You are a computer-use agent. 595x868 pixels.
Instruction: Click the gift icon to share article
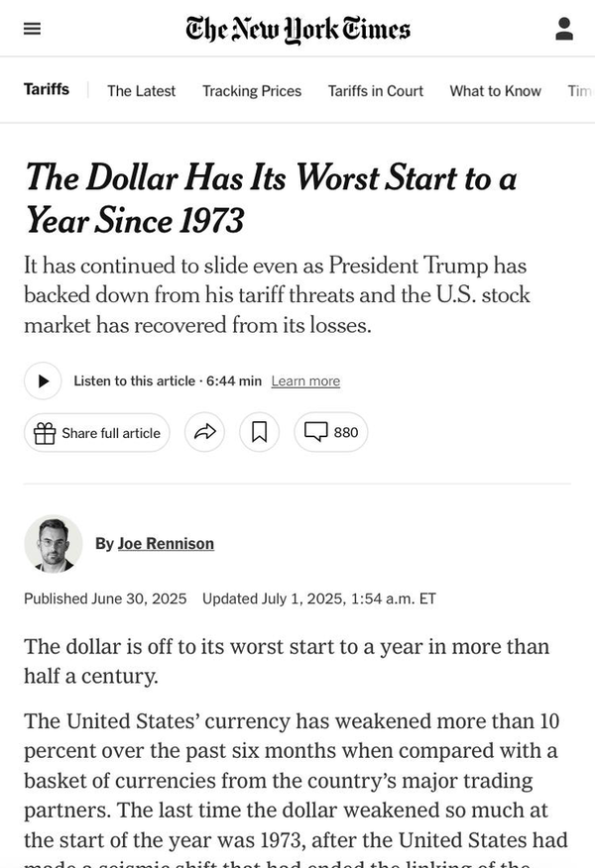pyautogui.click(x=45, y=433)
